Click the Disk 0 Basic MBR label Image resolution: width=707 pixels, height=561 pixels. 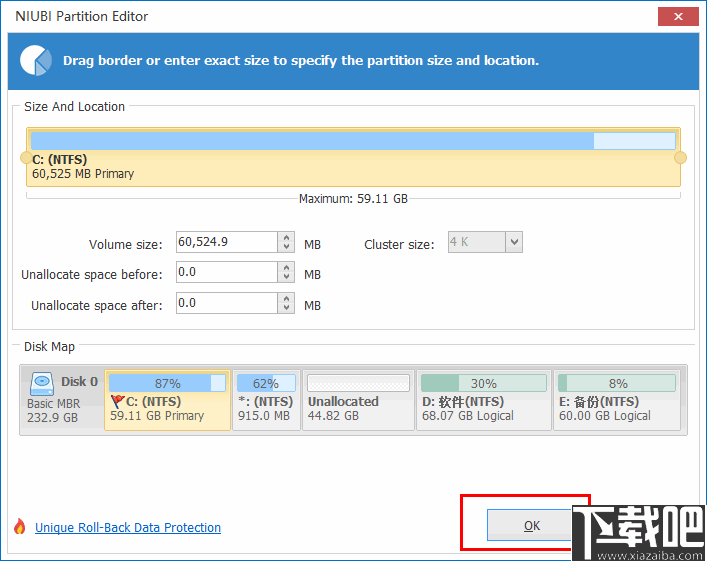point(63,400)
